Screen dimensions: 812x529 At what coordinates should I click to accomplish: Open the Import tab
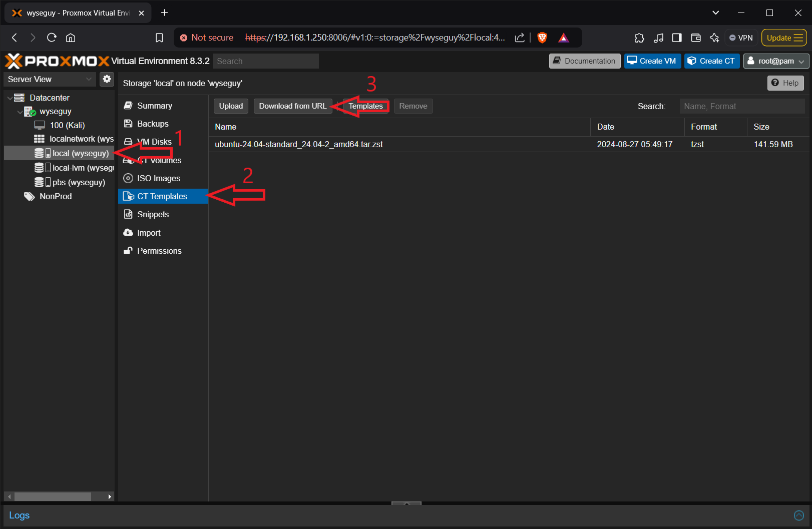coord(163,233)
